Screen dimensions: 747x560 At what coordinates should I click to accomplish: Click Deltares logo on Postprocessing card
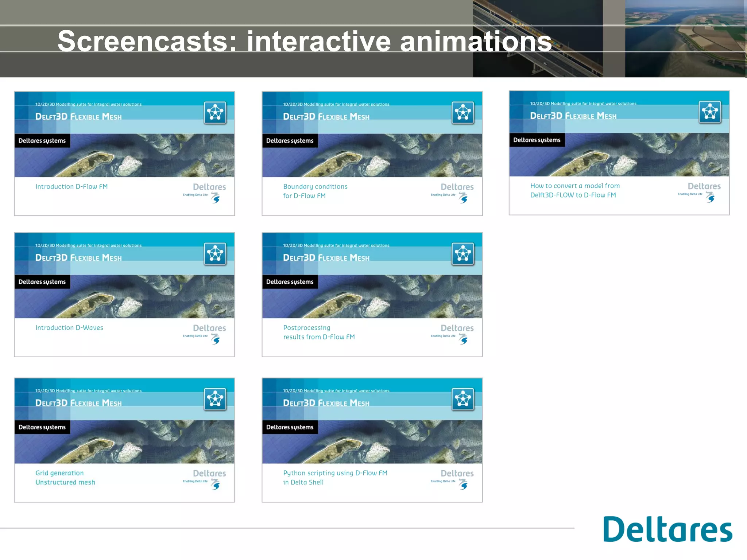[x=452, y=334]
